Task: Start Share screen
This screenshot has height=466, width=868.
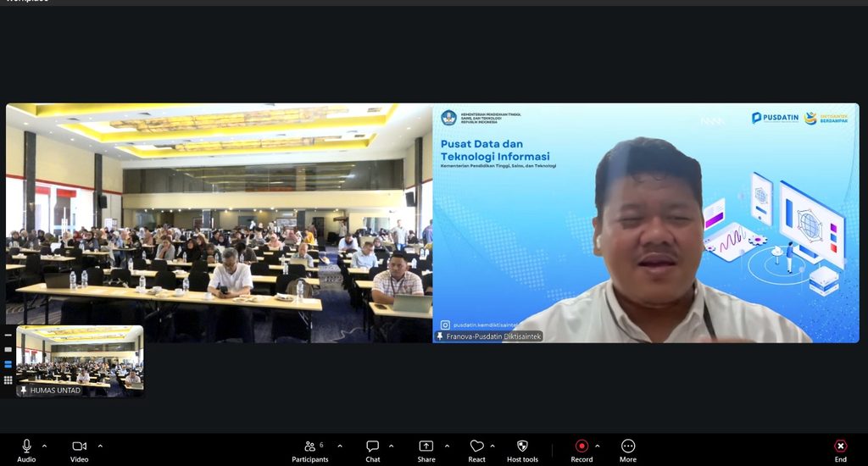Action: (x=426, y=451)
